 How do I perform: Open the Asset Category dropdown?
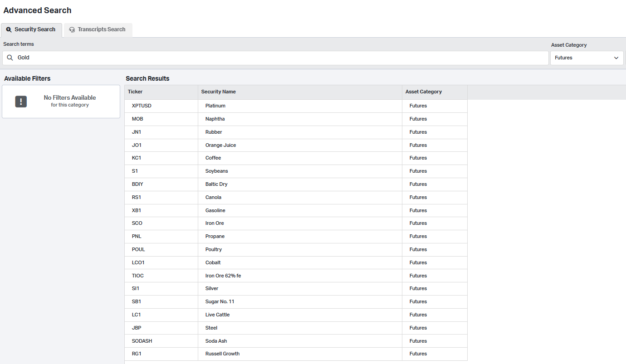pyautogui.click(x=586, y=58)
